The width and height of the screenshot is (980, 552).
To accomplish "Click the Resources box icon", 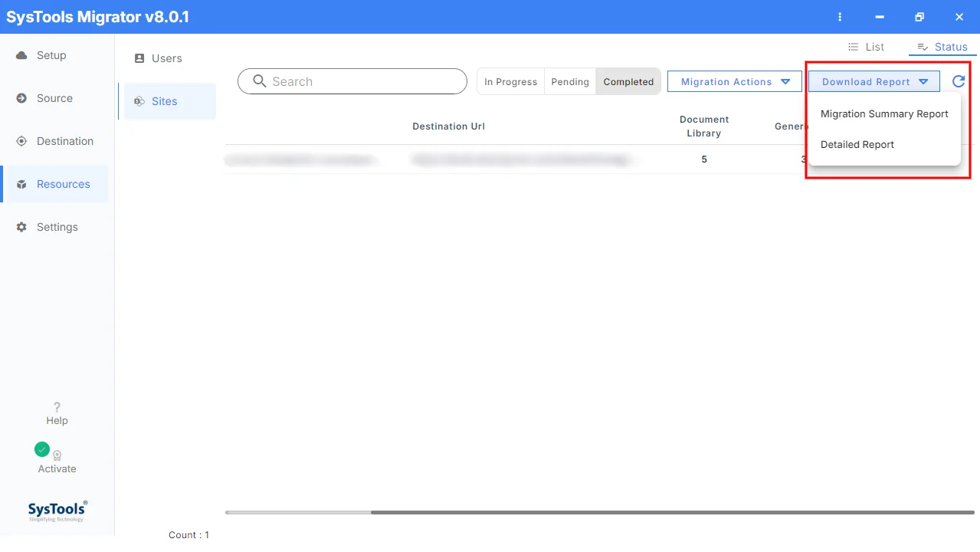I will pos(21,185).
